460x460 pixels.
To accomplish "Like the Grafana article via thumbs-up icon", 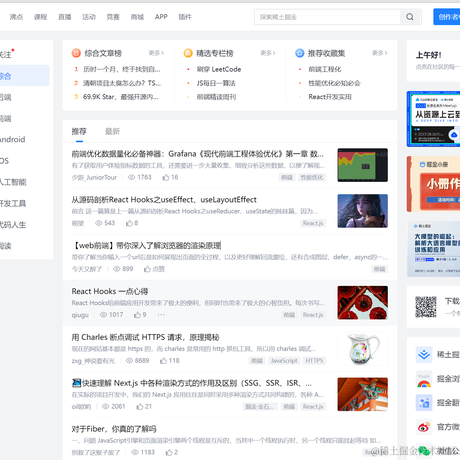I will tap(166, 177).
